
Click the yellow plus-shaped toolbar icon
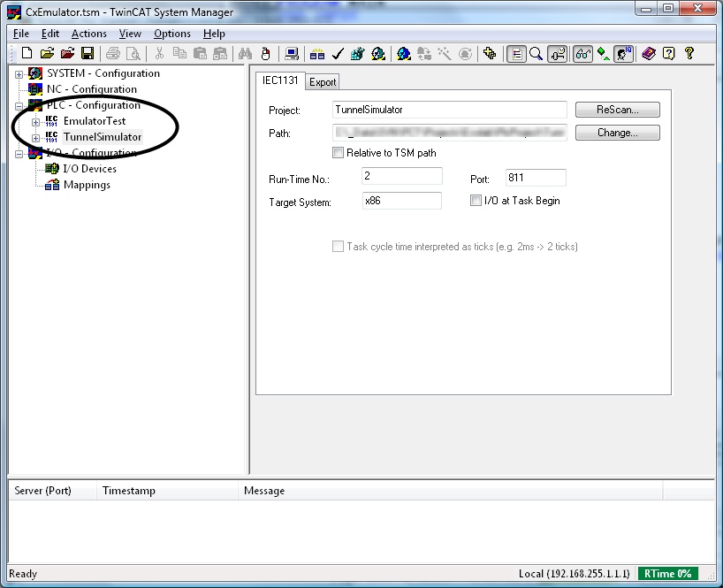tap(490, 54)
